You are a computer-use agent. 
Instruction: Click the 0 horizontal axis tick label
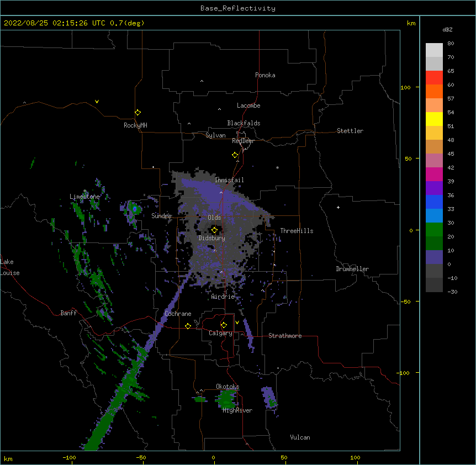213,457
